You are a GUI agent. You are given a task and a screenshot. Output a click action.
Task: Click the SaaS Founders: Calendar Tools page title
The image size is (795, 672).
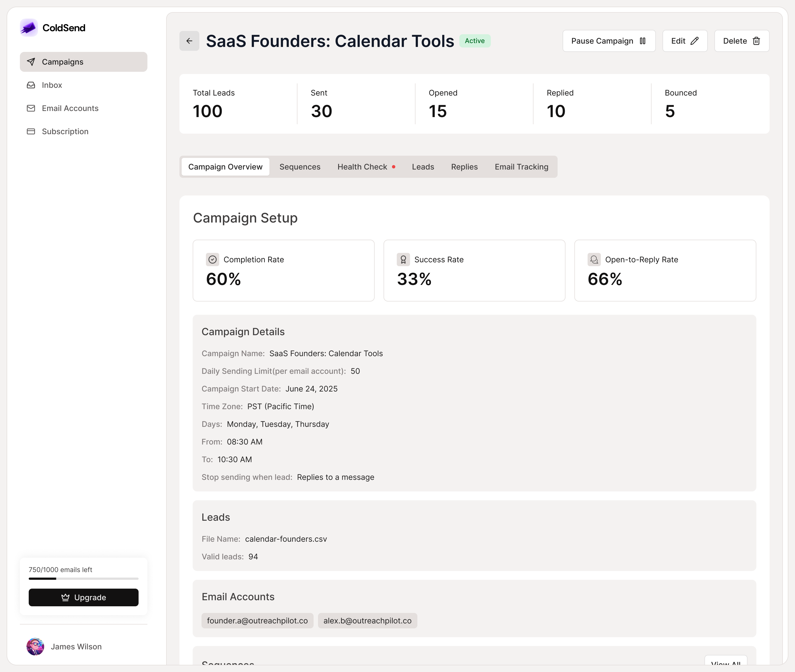click(330, 41)
